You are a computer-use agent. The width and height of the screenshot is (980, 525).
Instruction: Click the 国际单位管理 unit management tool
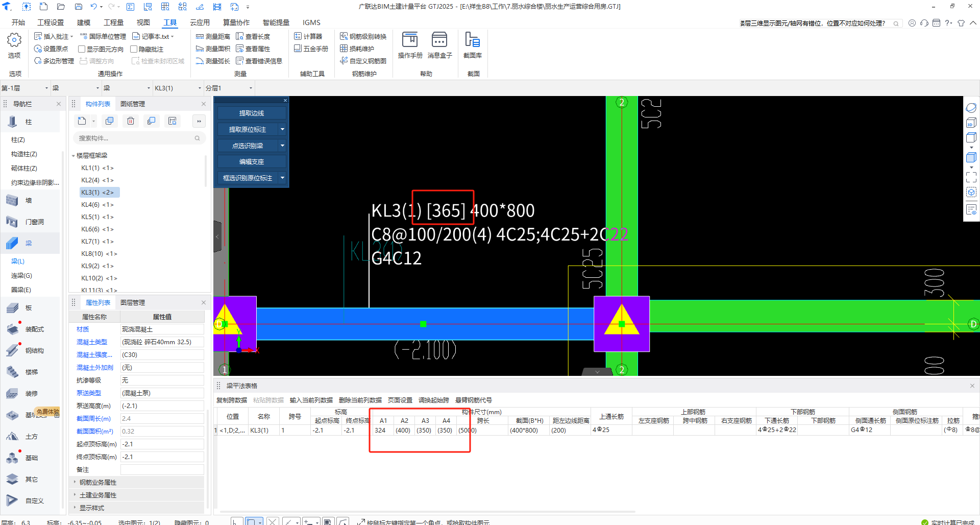pos(103,36)
